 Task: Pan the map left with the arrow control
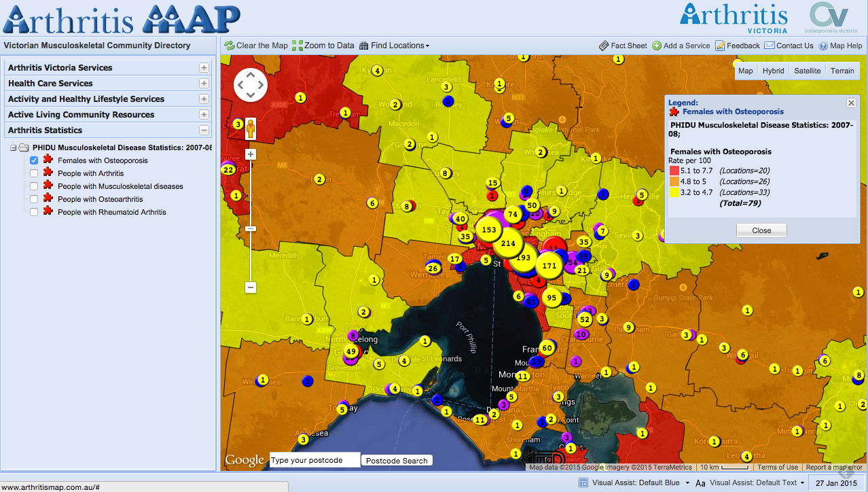tap(240, 85)
